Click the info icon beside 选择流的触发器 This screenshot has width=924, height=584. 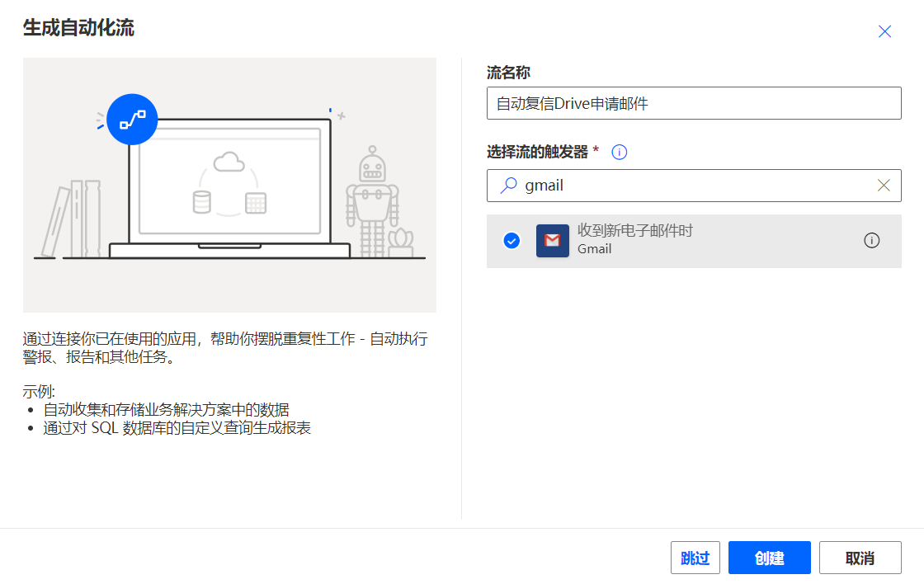coord(620,152)
